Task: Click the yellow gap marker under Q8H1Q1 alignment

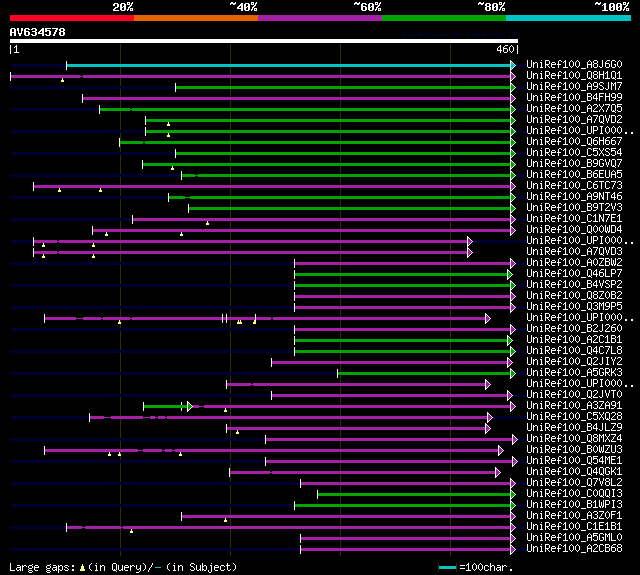Action: [62, 80]
